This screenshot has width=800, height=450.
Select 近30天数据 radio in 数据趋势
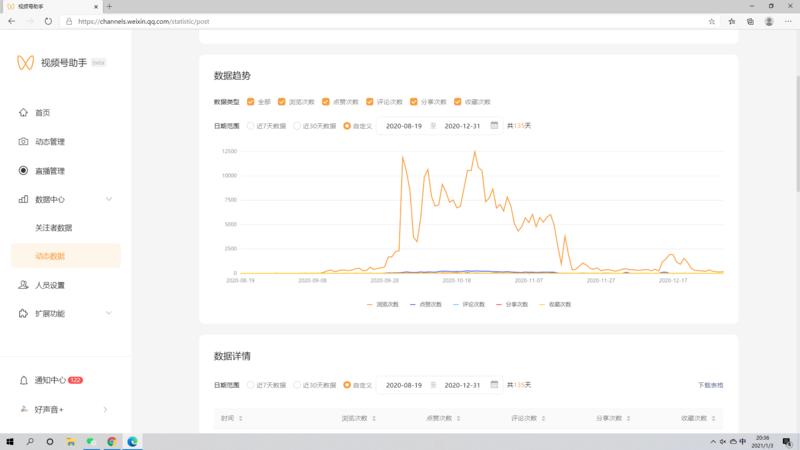click(297, 126)
